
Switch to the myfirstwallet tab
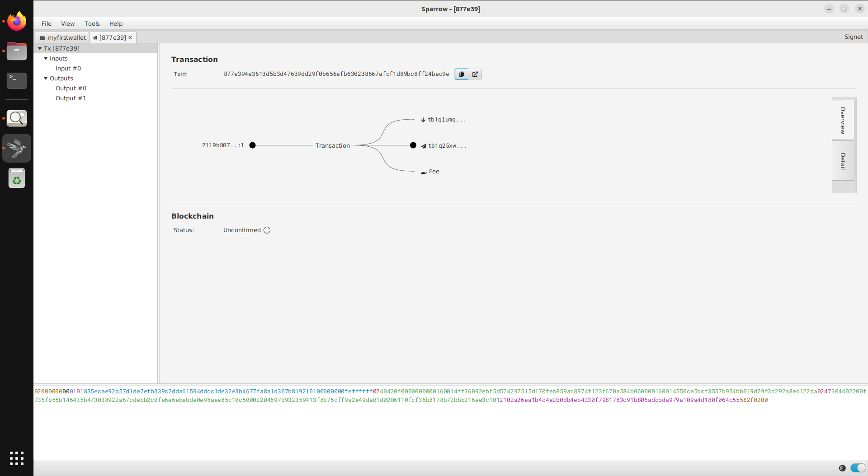[63, 37]
